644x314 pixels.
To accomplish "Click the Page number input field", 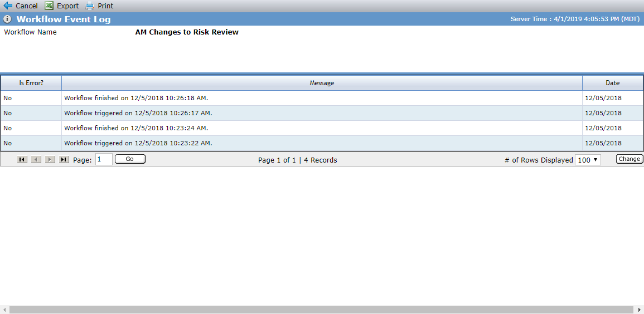I will click(x=104, y=159).
